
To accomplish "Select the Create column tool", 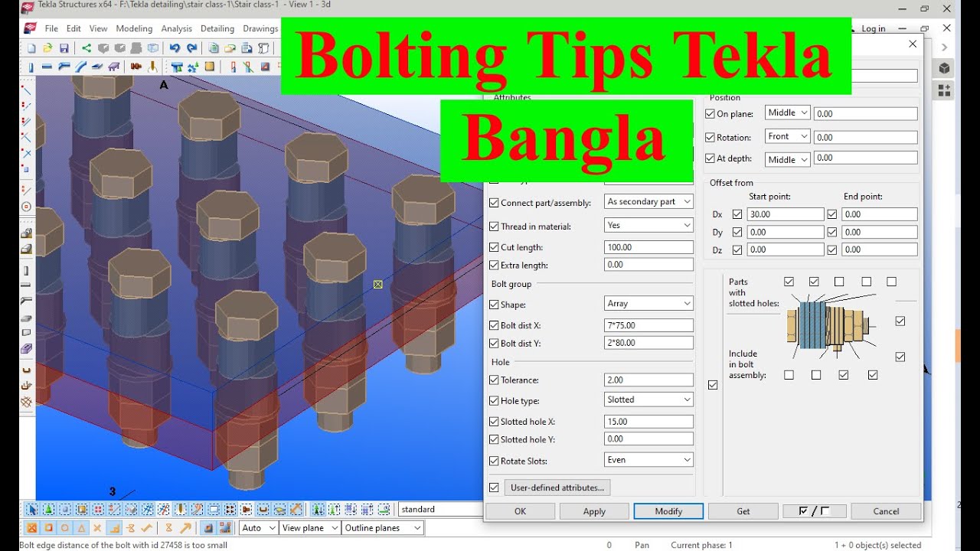I will [x=31, y=67].
